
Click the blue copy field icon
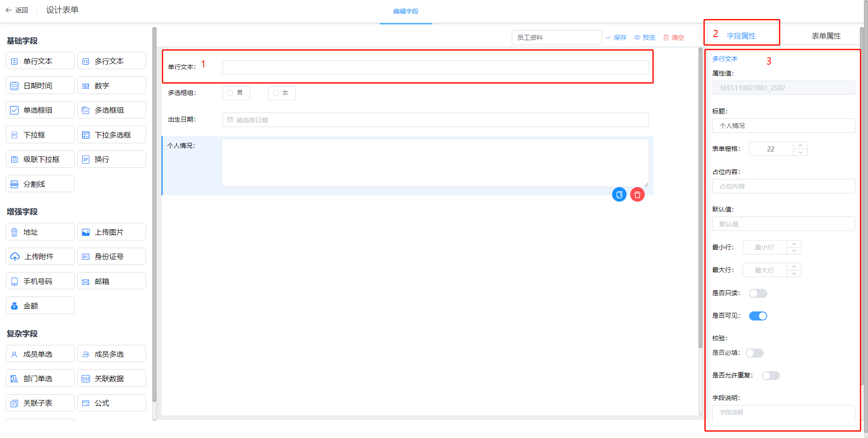[619, 195]
